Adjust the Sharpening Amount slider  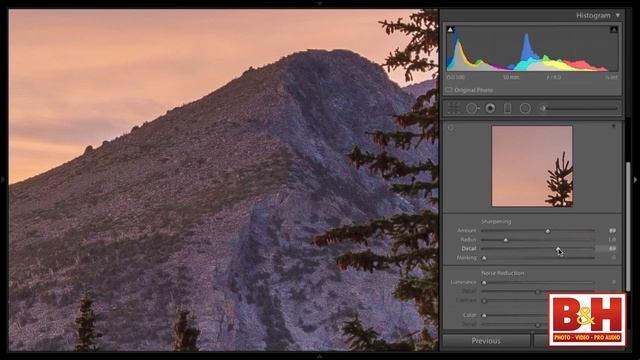click(x=538, y=231)
